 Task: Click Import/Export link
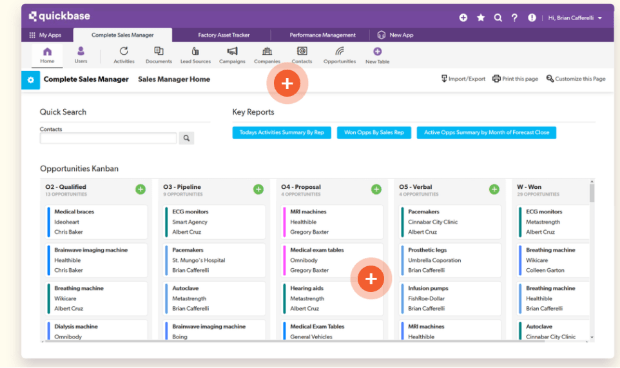tap(463, 79)
